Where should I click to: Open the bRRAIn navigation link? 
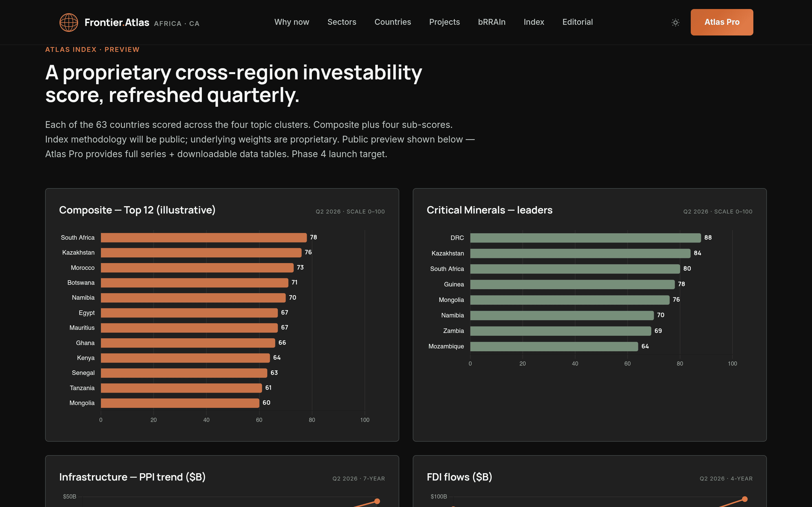(x=491, y=22)
